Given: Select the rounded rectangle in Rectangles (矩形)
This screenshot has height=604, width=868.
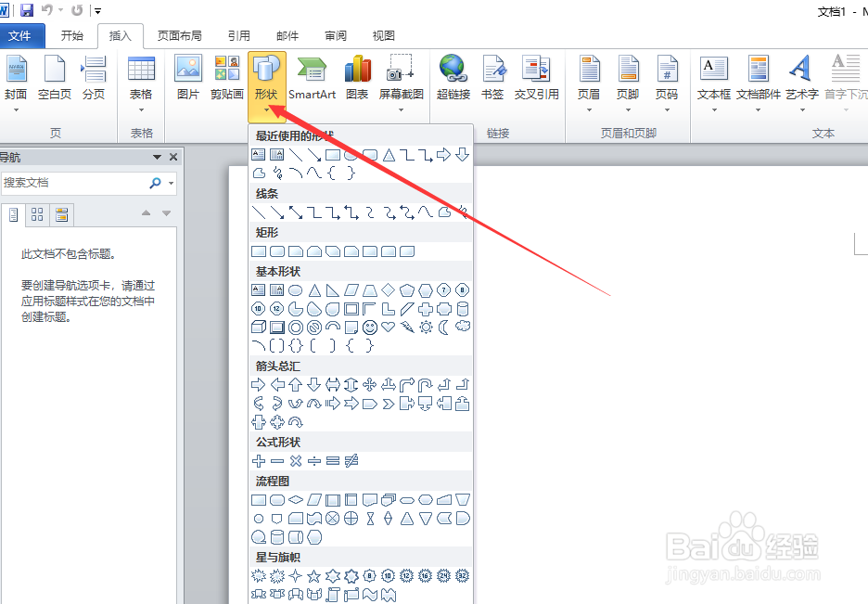Looking at the screenshot, I should (277, 251).
